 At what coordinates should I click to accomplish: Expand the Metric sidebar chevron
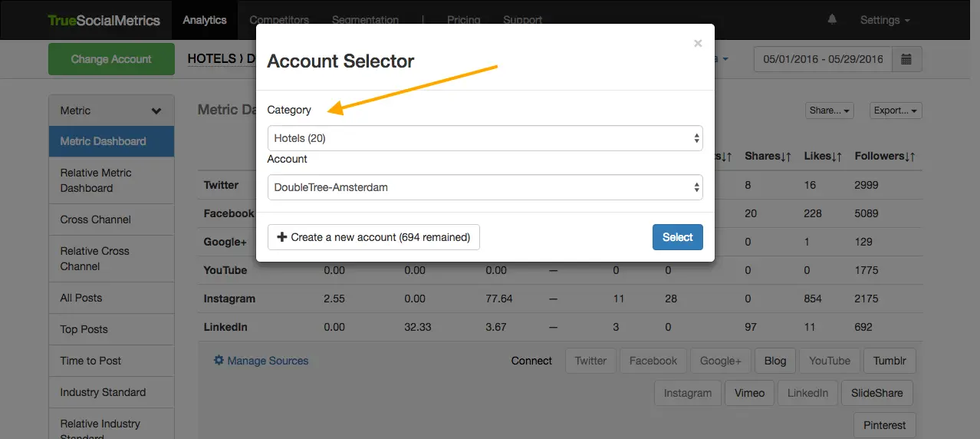tap(156, 111)
